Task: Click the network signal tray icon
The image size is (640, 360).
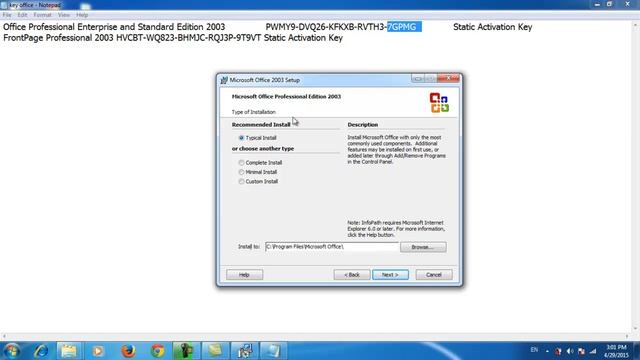Action: [x=593, y=351]
